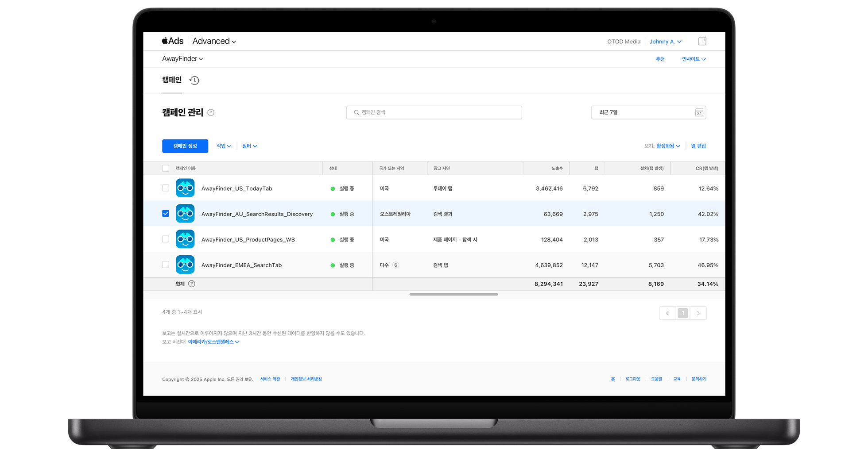This screenshot has height=453, width=868.
Task: Open the sidebar panel icon beside Johnny A.
Action: pos(702,42)
